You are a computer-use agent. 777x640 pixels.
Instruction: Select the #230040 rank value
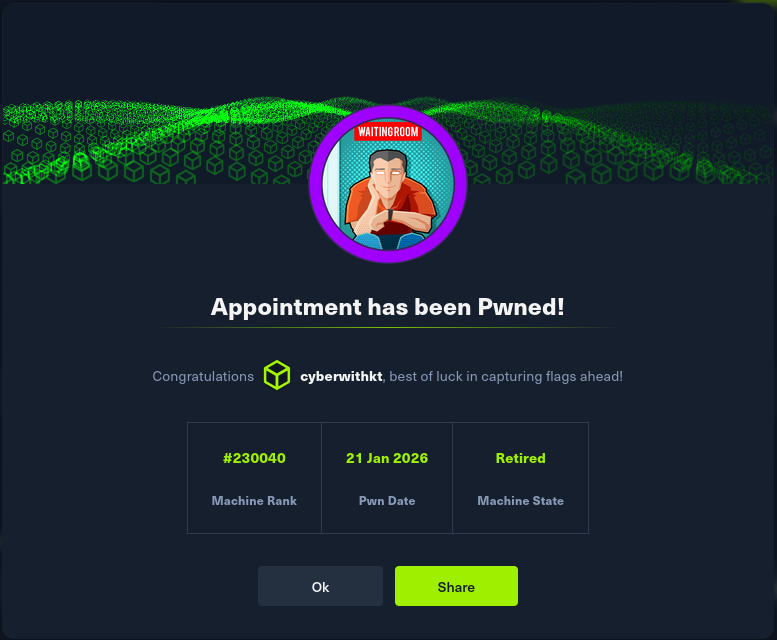coord(254,458)
